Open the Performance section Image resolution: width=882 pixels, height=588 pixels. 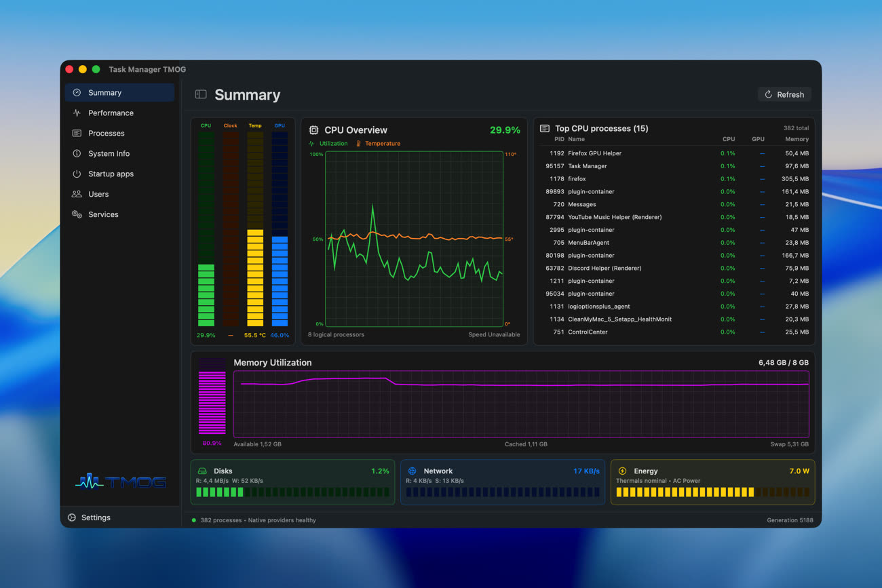(x=119, y=113)
